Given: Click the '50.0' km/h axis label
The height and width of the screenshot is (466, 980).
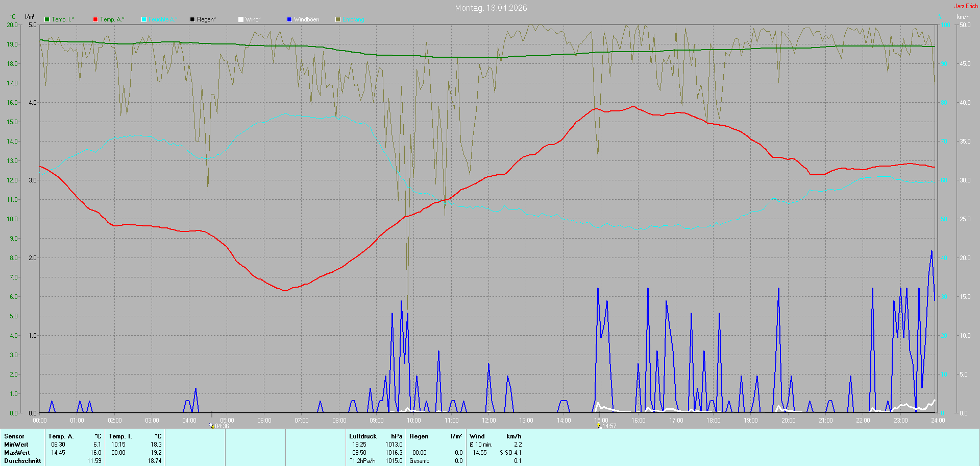Looking at the screenshot, I should tap(965, 25).
